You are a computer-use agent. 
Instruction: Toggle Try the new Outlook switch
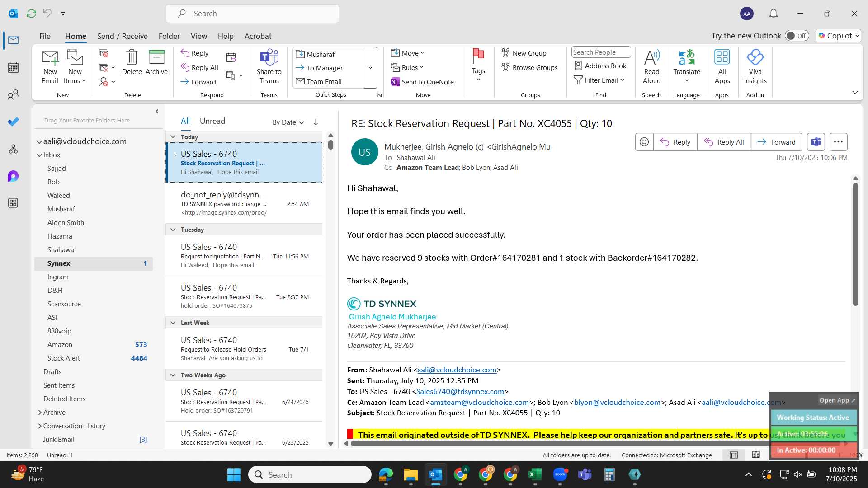[x=797, y=36]
